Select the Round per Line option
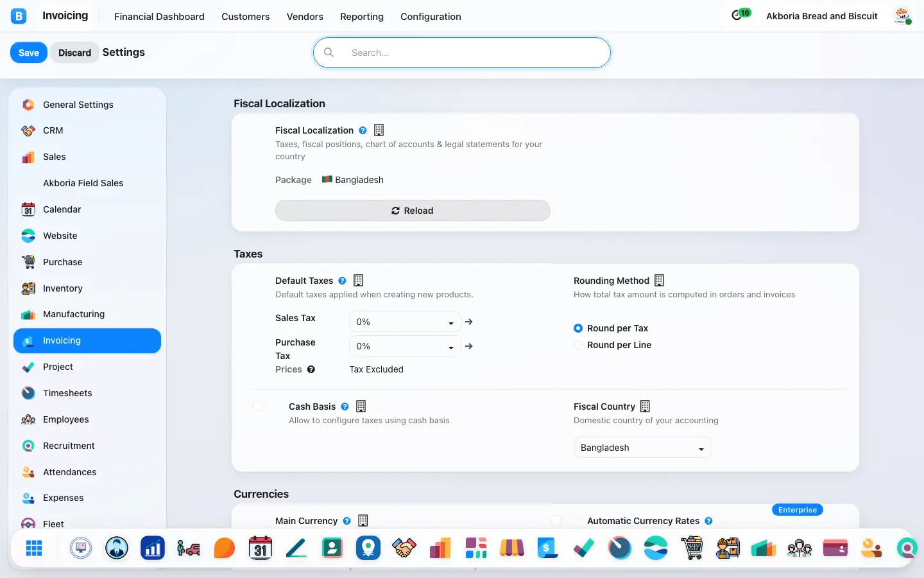This screenshot has width=924, height=578. click(578, 345)
